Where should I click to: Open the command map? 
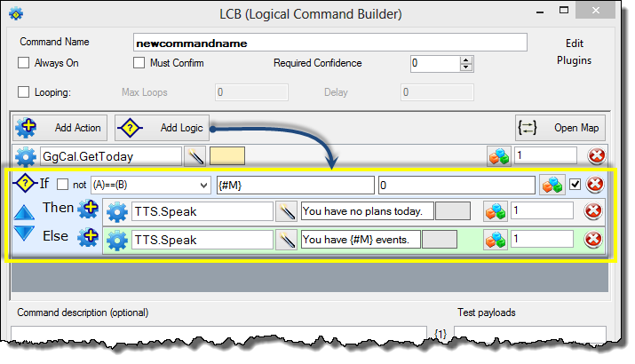pyautogui.click(x=560, y=128)
